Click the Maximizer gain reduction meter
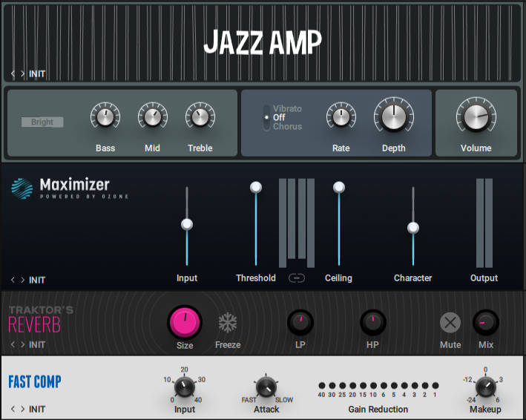 [x=297, y=223]
